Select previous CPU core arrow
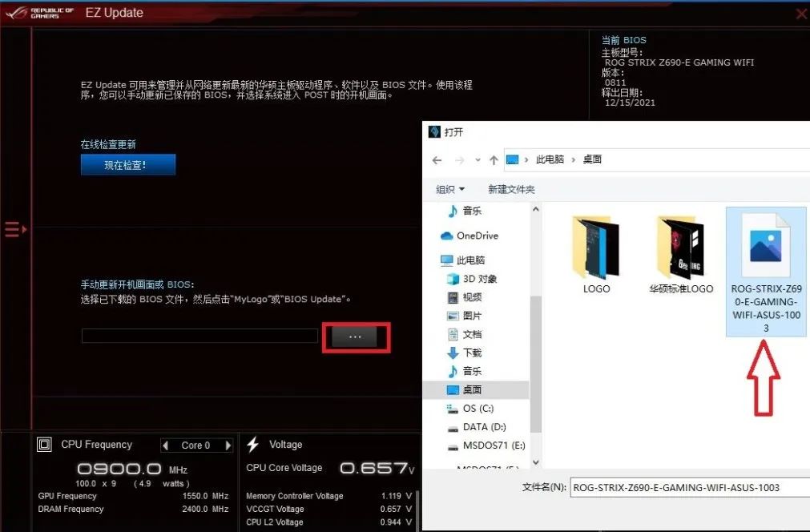Screen dimensions: 810x532 click(x=166, y=445)
